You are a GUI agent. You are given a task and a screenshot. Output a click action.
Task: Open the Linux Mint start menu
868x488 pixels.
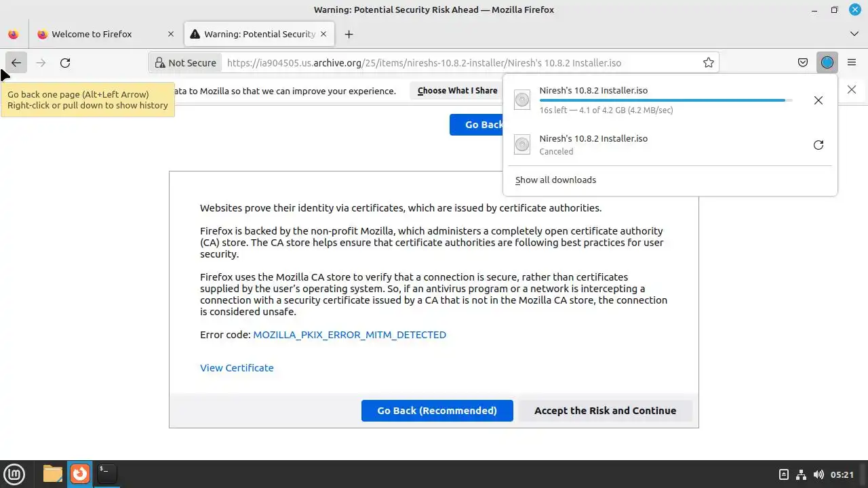[x=14, y=474]
